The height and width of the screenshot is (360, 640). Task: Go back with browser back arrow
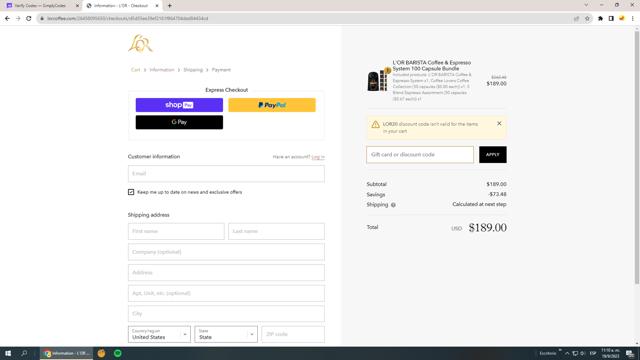(x=7, y=18)
